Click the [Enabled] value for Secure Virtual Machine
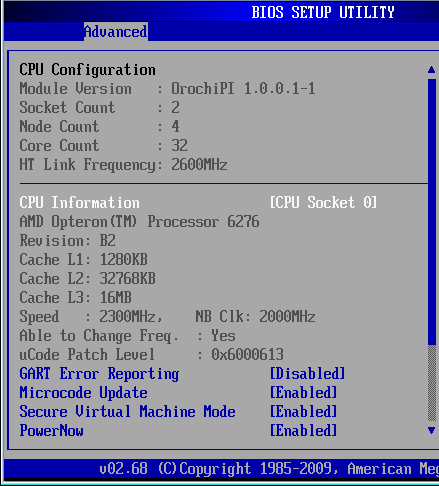Image resolution: width=439 pixels, height=486 pixels. [303, 412]
